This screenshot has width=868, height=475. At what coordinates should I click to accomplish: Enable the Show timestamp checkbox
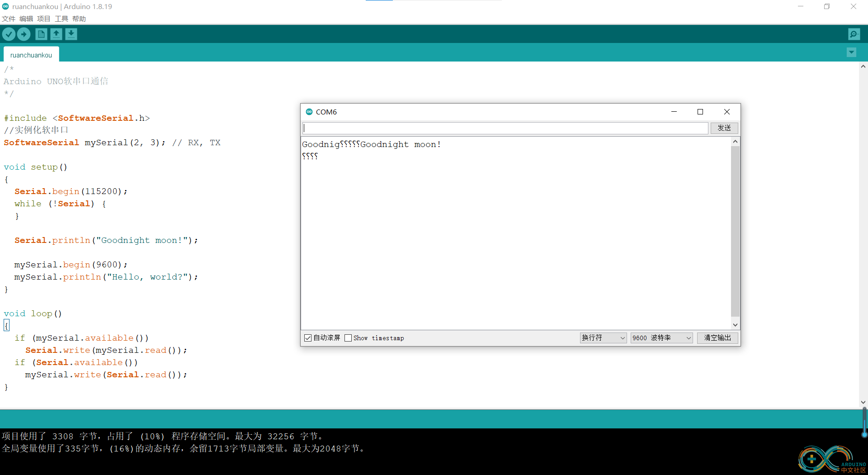[x=348, y=338]
